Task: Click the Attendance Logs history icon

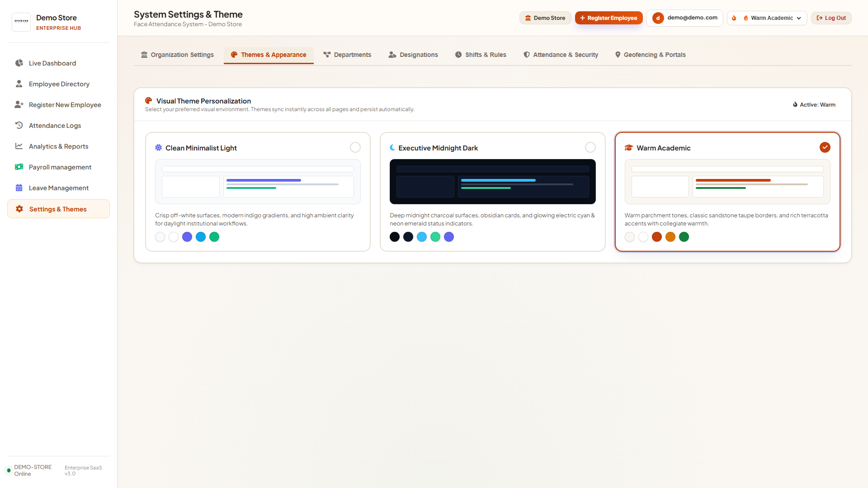Action: click(x=19, y=125)
